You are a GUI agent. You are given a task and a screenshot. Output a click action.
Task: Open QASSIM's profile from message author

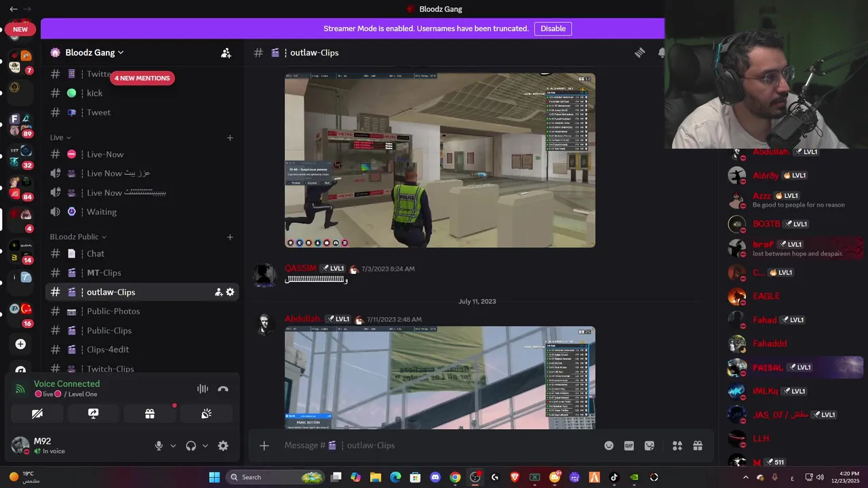(300, 268)
